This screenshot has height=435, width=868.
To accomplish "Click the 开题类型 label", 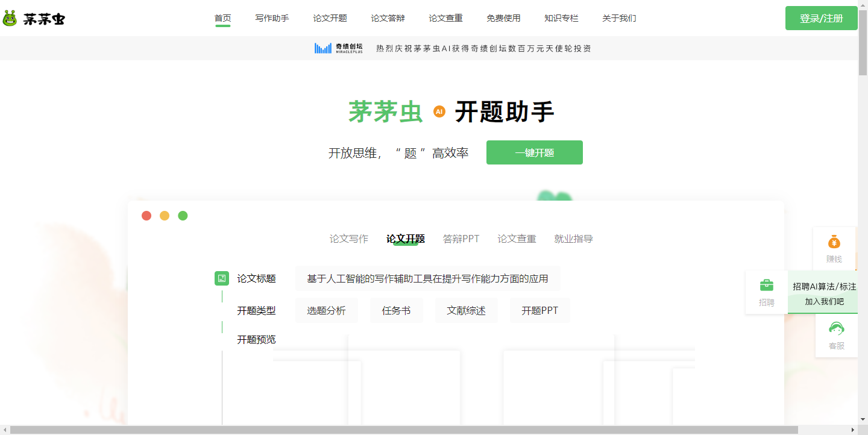I will click(256, 310).
